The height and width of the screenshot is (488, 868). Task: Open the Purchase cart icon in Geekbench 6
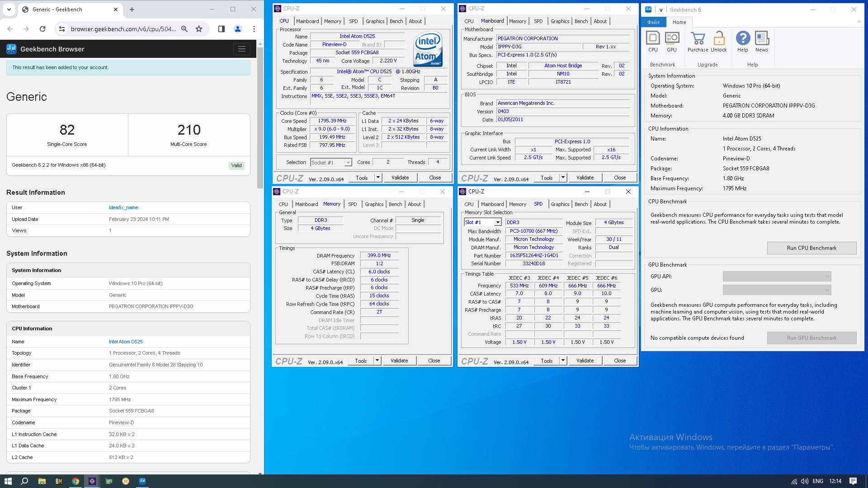tap(698, 42)
